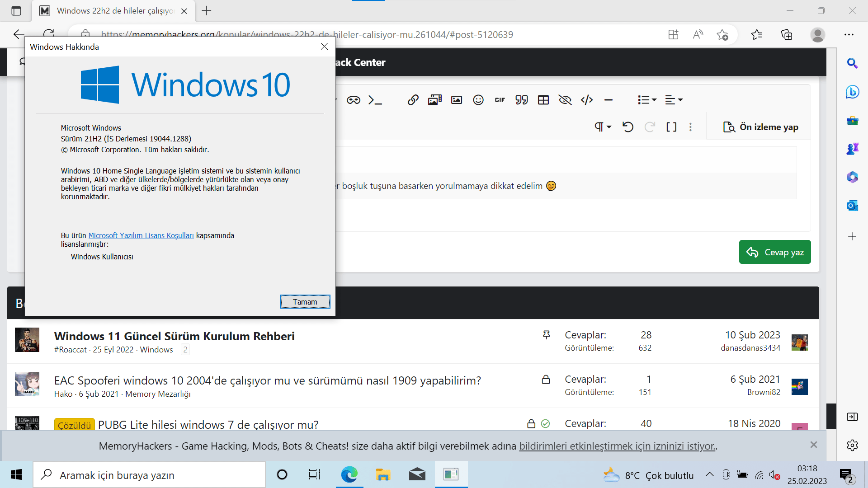This screenshot has height=488, width=868.
Task: Open a new browser tab
Action: 207,10
